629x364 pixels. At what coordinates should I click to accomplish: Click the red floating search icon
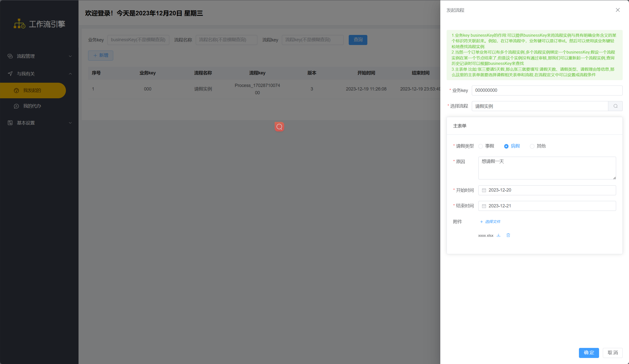pos(279,127)
